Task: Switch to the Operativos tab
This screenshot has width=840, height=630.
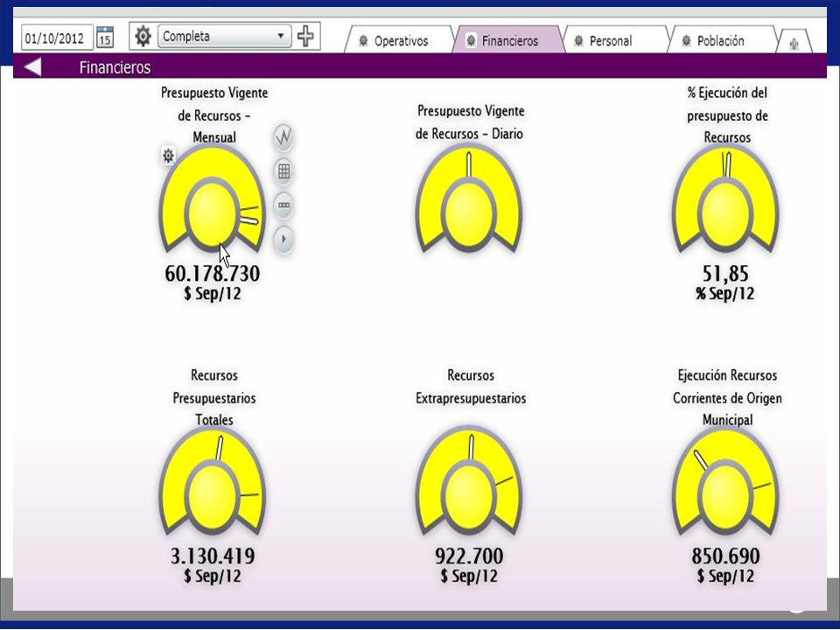Action: click(399, 40)
